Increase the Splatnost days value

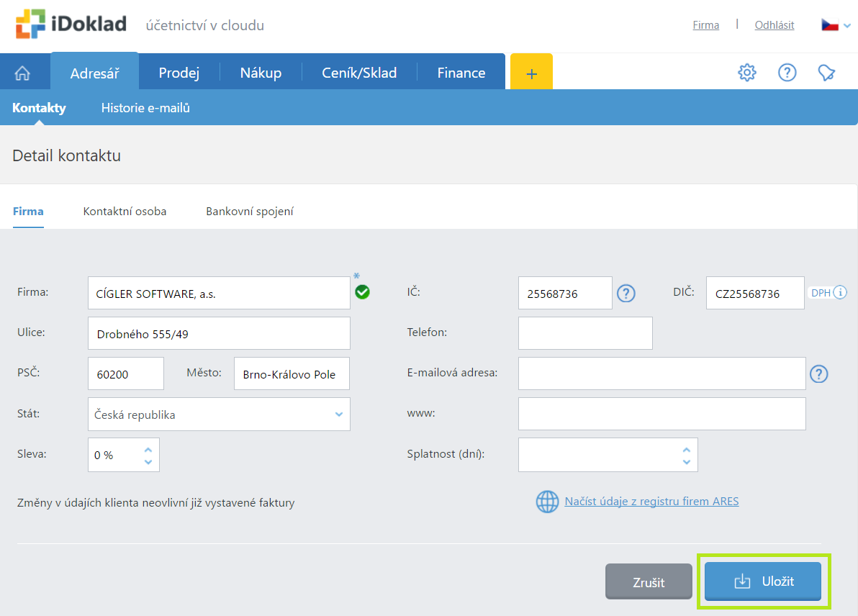point(686,450)
